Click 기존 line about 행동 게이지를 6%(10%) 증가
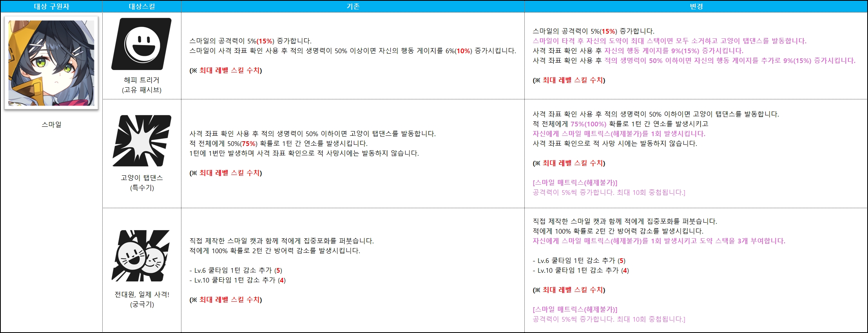The height and width of the screenshot is (333, 868). pos(353,51)
